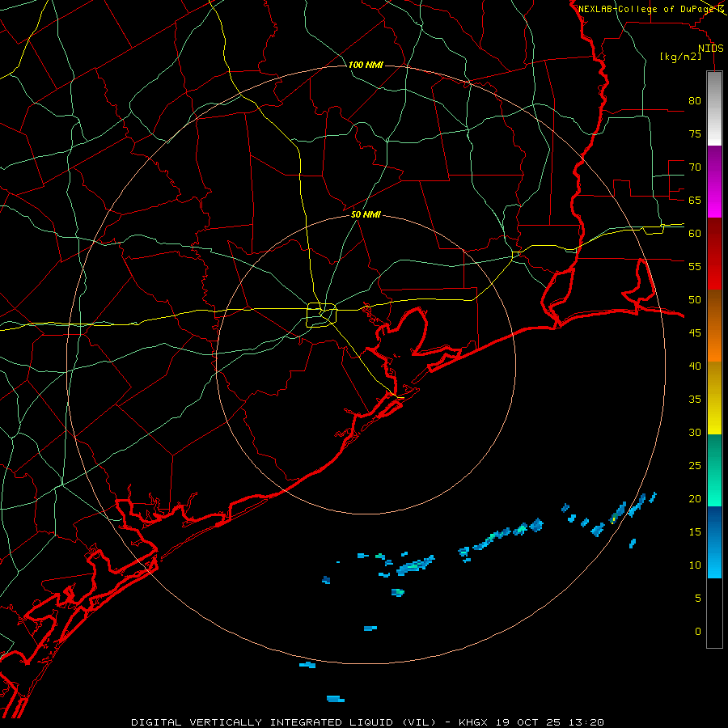Click the 55 value on the color scale

pyautogui.click(x=695, y=266)
